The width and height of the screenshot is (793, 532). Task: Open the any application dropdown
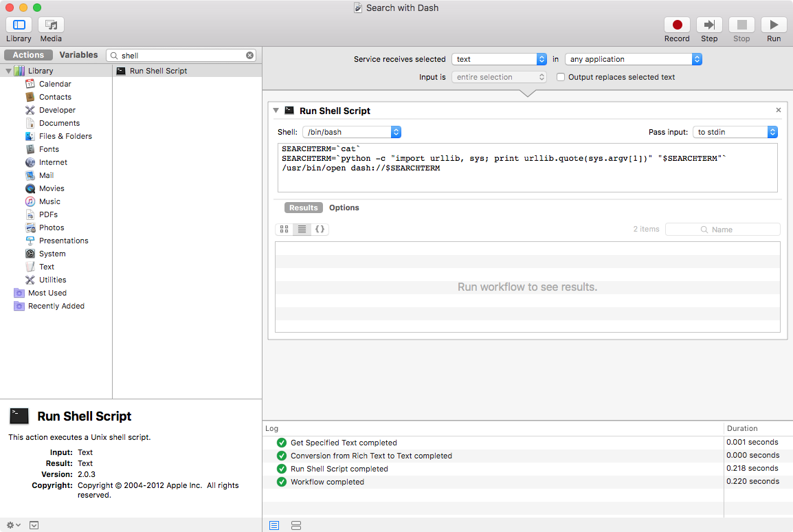coord(633,59)
